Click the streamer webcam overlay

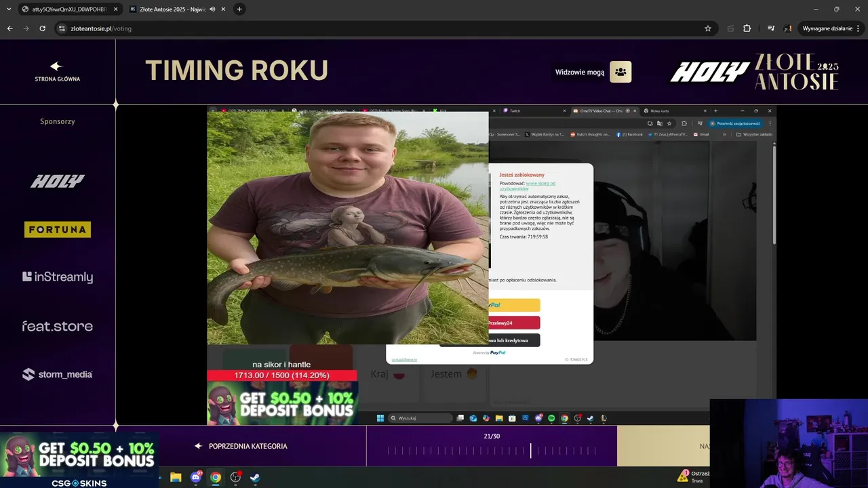789,443
